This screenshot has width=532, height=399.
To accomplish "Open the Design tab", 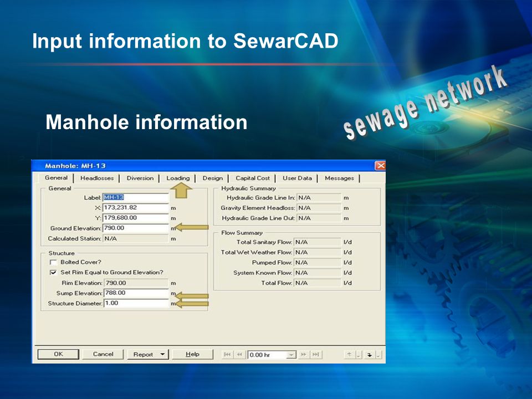I will click(212, 178).
